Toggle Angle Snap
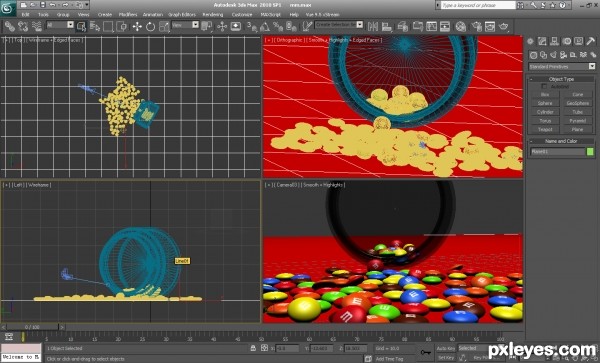Viewport: 600px width, 363px height. pyautogui.click(x=264, y=26)
